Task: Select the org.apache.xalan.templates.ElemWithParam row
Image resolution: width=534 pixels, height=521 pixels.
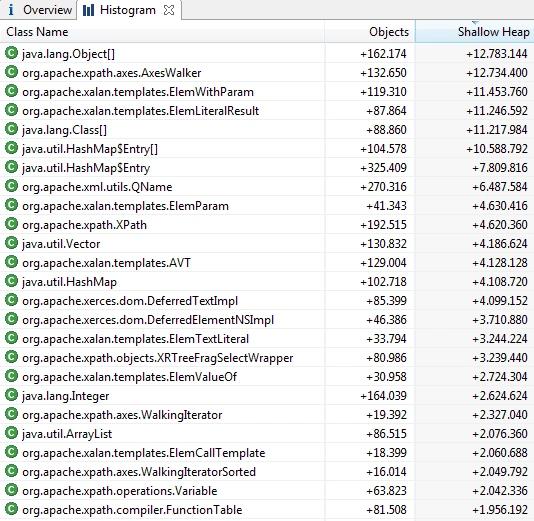Action: click(267, 91)
